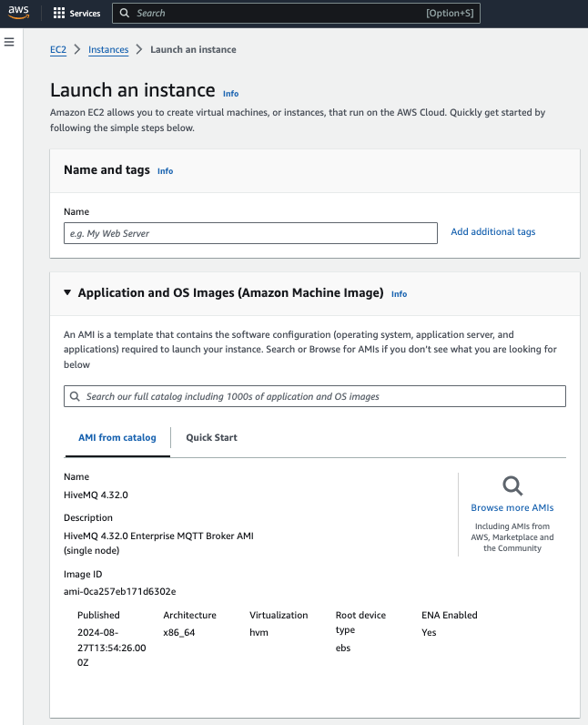This screenshot has width=588, height=725.
Task: Focus the instance Name input field
Action: click(x=250, y=233)
